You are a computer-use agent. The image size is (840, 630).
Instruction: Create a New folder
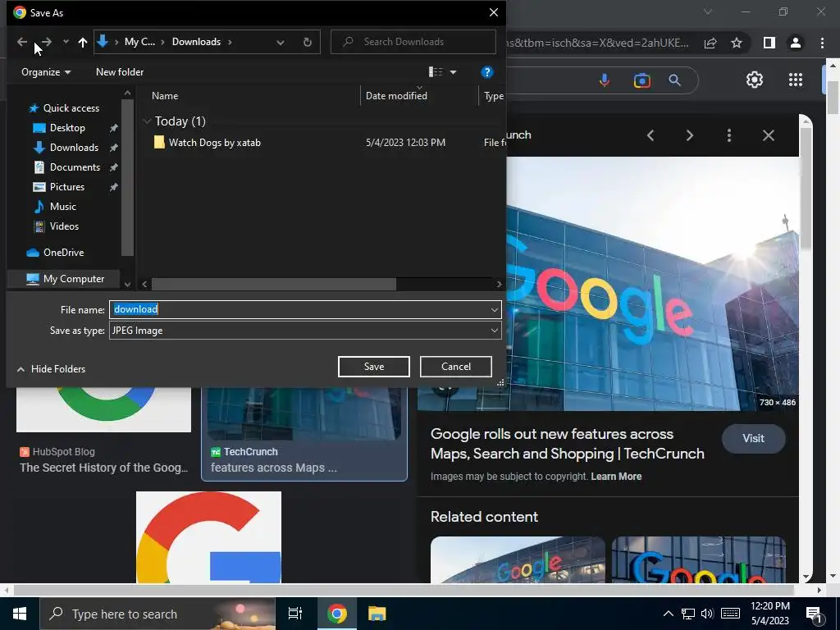[120, 72]
